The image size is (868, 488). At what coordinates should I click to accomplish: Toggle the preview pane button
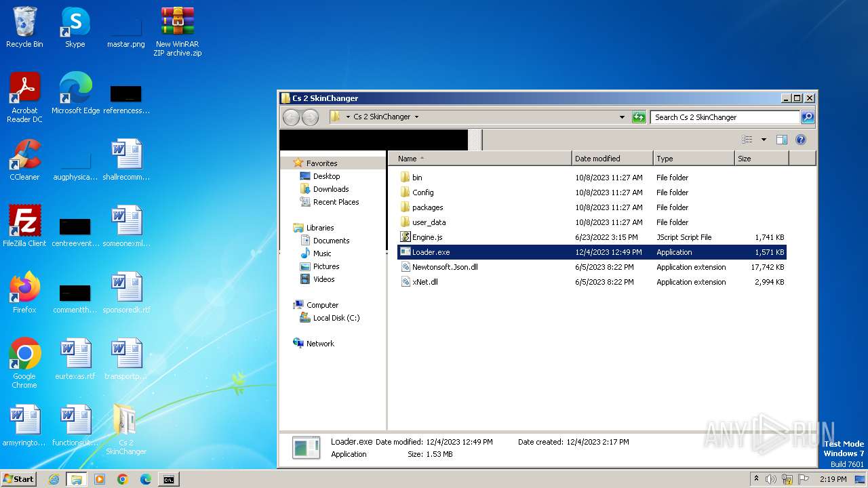pyautogui.click(x=782, y=140)
